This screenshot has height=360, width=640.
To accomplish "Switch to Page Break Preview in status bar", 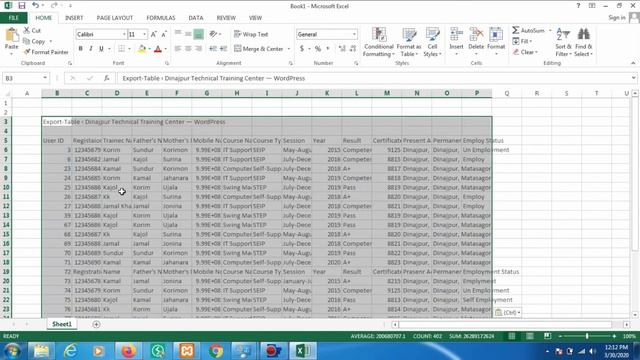I will (x=547, y=336).
